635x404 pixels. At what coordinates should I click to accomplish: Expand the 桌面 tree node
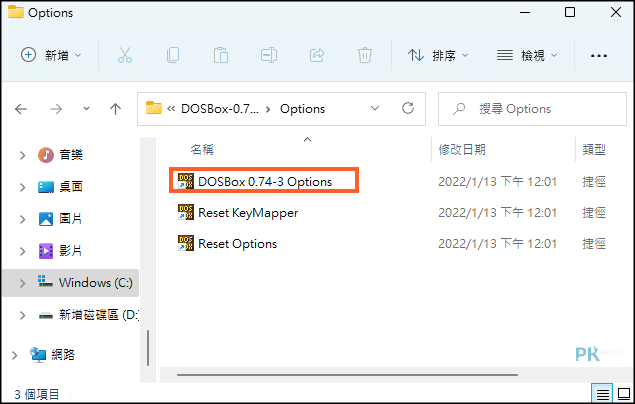pos(22,187)
